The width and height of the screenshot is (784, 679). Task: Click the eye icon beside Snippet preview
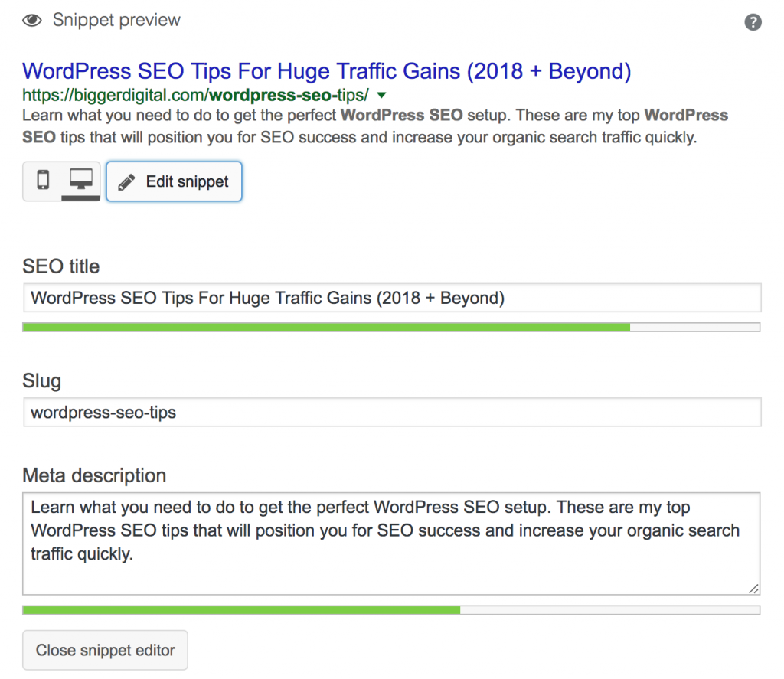coord(32,21)
